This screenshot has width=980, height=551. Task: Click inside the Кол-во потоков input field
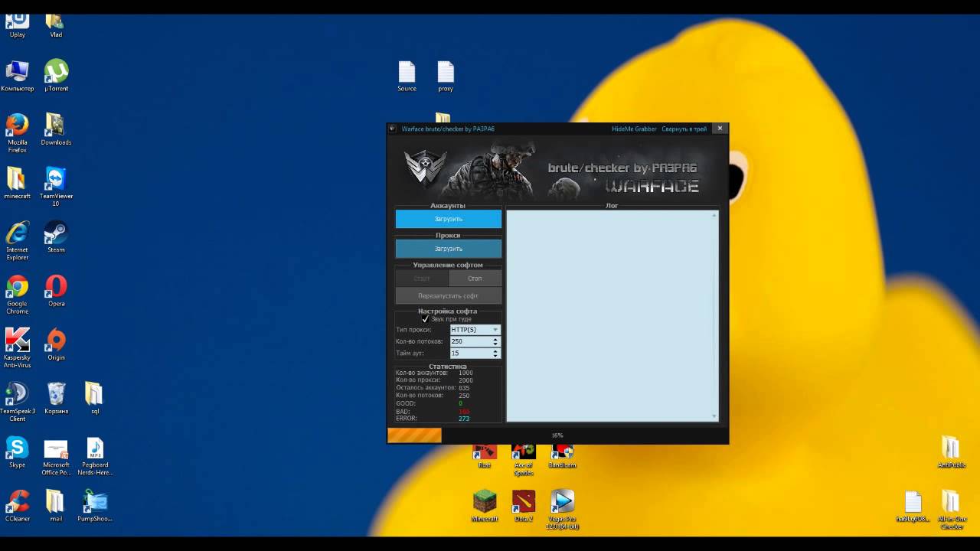coord(471,341)
